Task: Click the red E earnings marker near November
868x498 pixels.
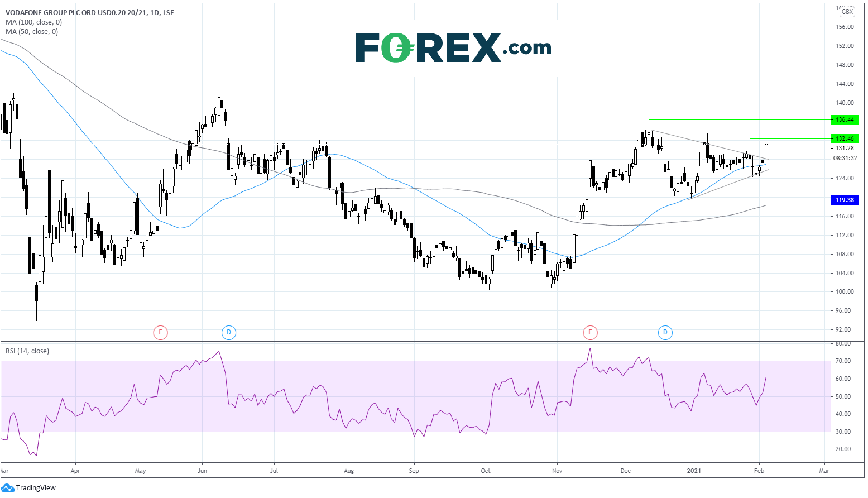Action: click(x=590, y=333)
